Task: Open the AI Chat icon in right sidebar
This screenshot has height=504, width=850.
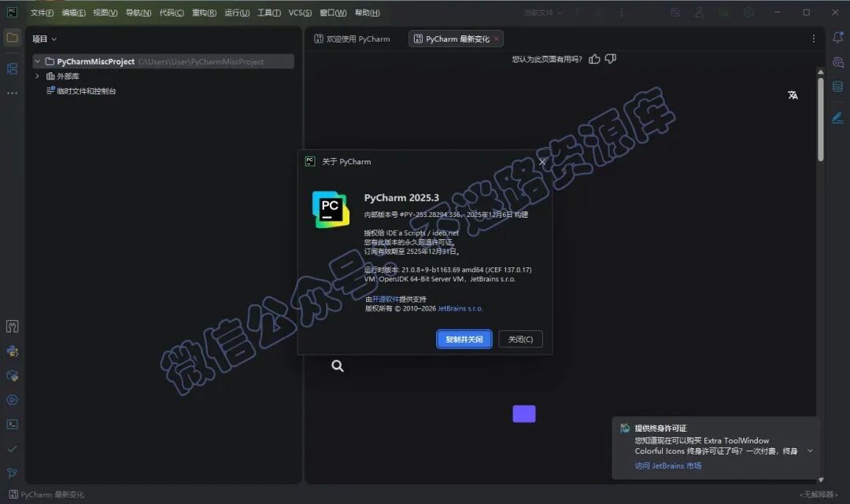Action: [x=837, y=62]
